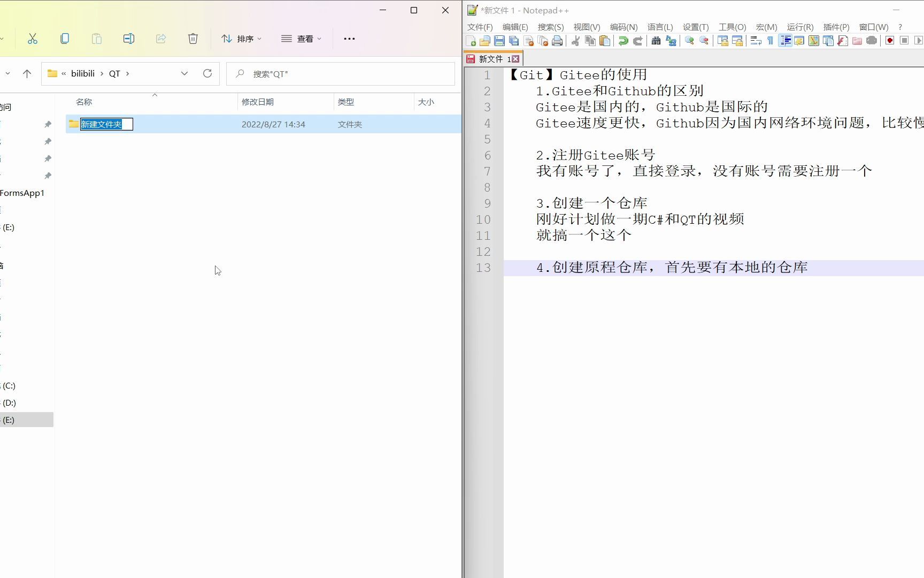Expand chevron after QT in address bar
Viewport: 924px width, 578px height.
[x=127, y=74]
